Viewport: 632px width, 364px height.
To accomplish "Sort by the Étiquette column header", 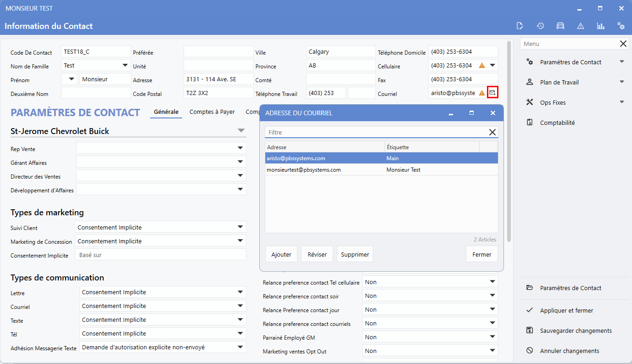I will coord(432,147).
